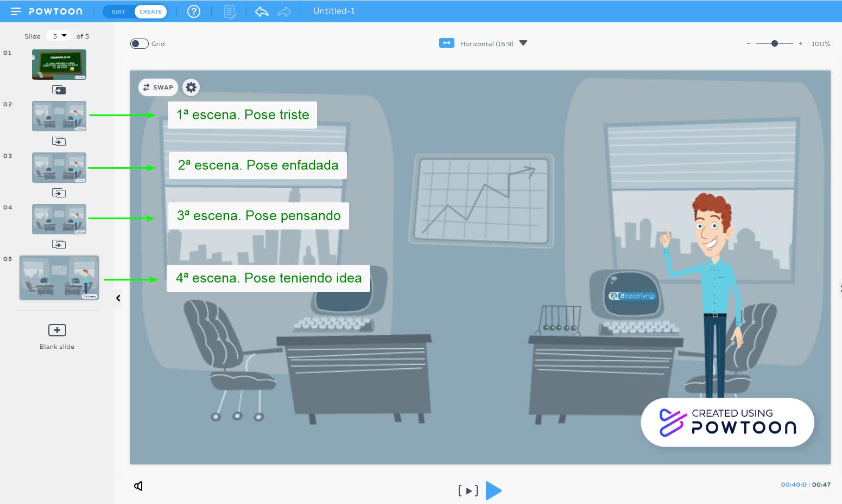Screen dimensions: 842x504
Task: Click the total duration 00:47
Action: [x=821, y=484]
